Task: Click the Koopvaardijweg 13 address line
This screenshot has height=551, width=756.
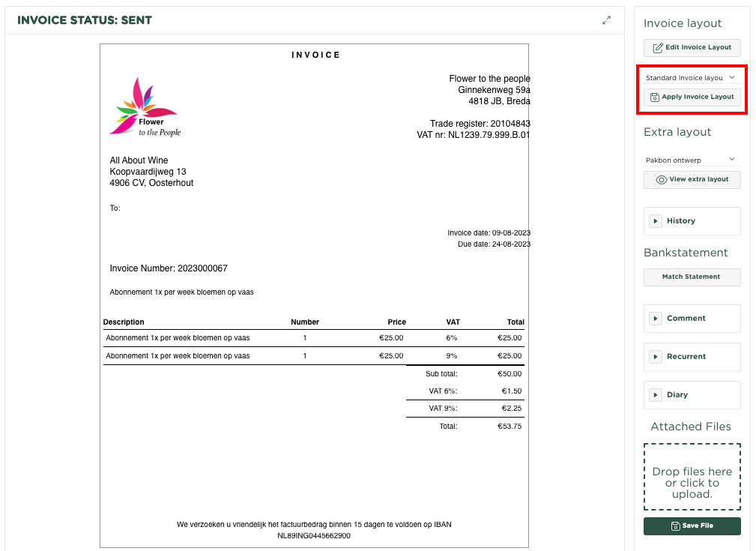Action: pos(148,172)
